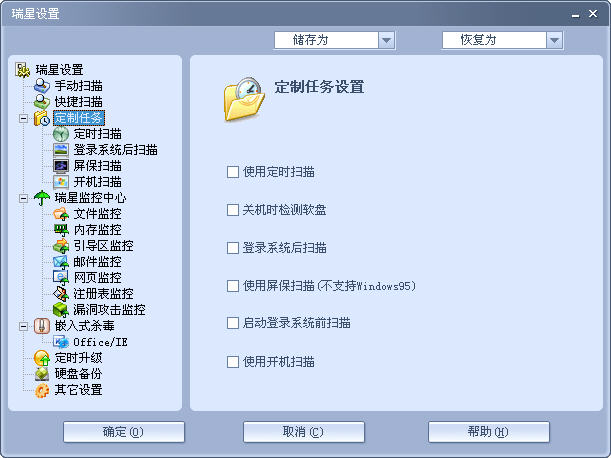611x458 pixels.
Task: Click the 硬盘备份 icon
Action: point(42,374)
